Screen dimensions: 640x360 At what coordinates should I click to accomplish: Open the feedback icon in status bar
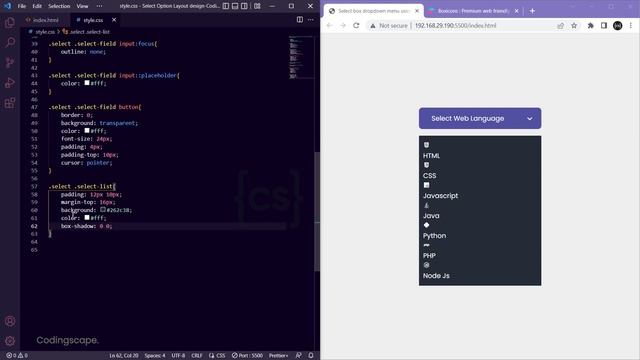(x=298, y=356)
